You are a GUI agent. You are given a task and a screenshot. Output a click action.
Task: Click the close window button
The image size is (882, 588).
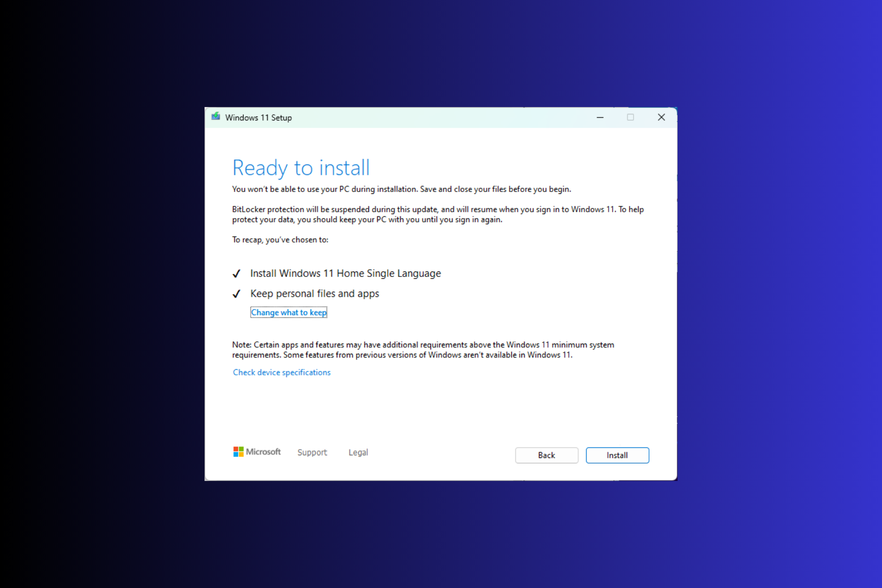(x=661, y=117)
